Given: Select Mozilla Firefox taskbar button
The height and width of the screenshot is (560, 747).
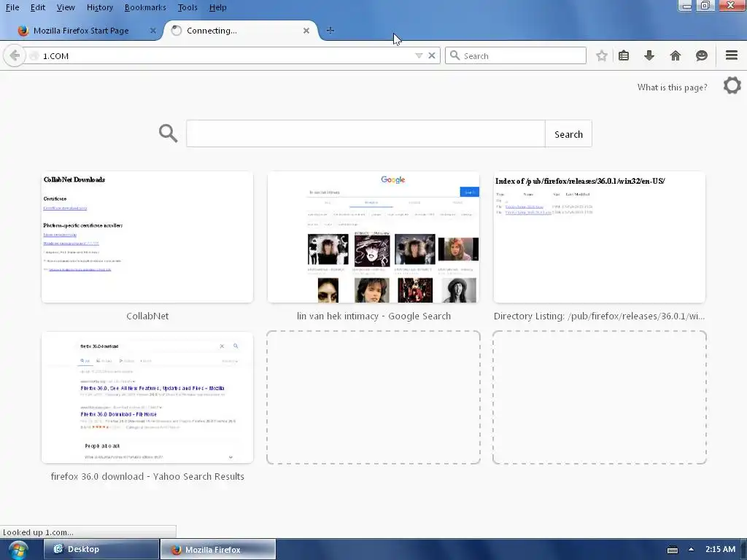Looking at the screenshot, I should (x=217, y=549).
